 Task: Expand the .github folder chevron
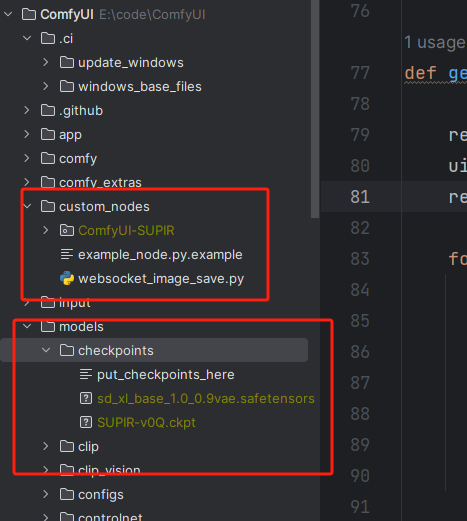coord(27,110)
